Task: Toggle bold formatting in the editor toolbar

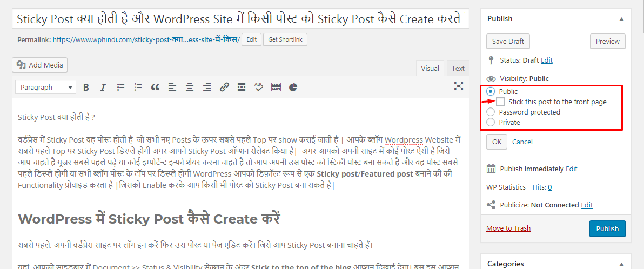Action: 86,87
